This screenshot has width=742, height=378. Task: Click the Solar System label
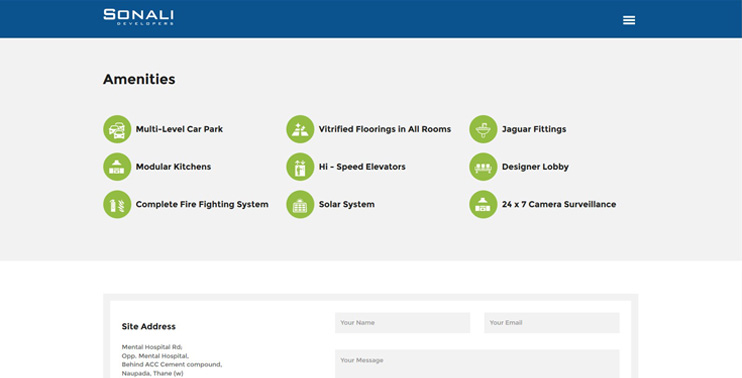click(346, 204)
